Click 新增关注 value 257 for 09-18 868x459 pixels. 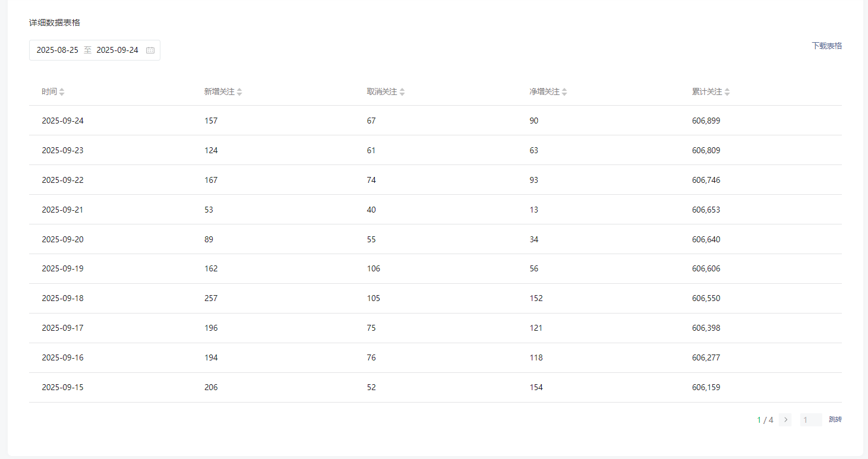pos(211,298)
